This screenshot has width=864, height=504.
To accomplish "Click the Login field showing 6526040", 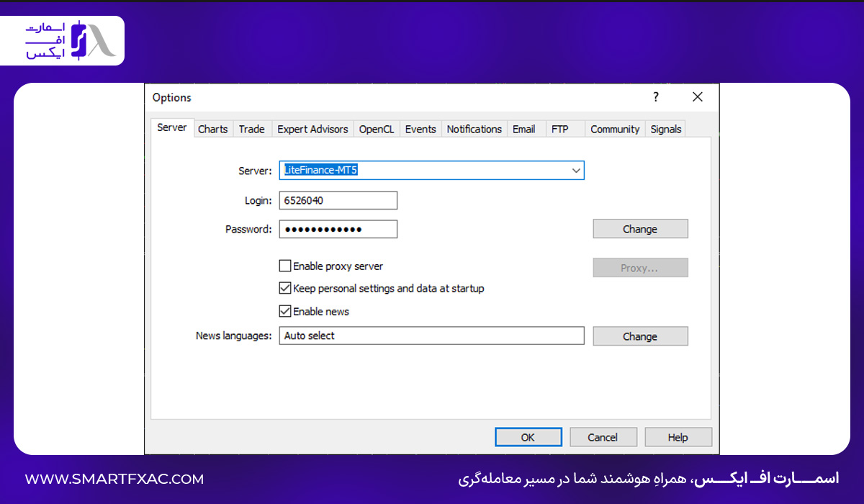I will tap(338, 200).
